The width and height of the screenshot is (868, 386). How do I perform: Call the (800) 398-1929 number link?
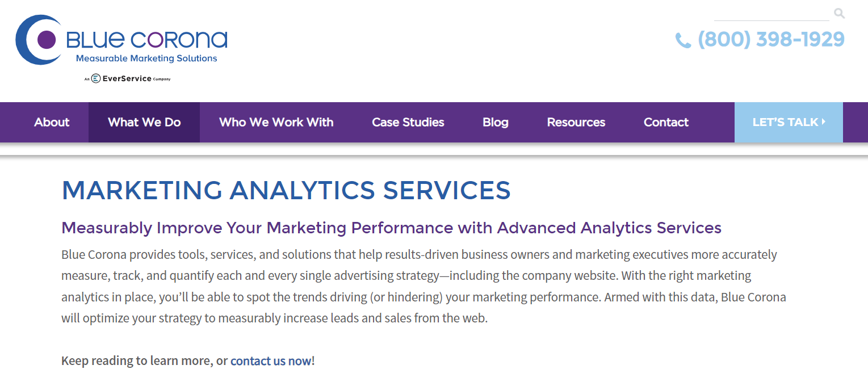tap(771, 40)
